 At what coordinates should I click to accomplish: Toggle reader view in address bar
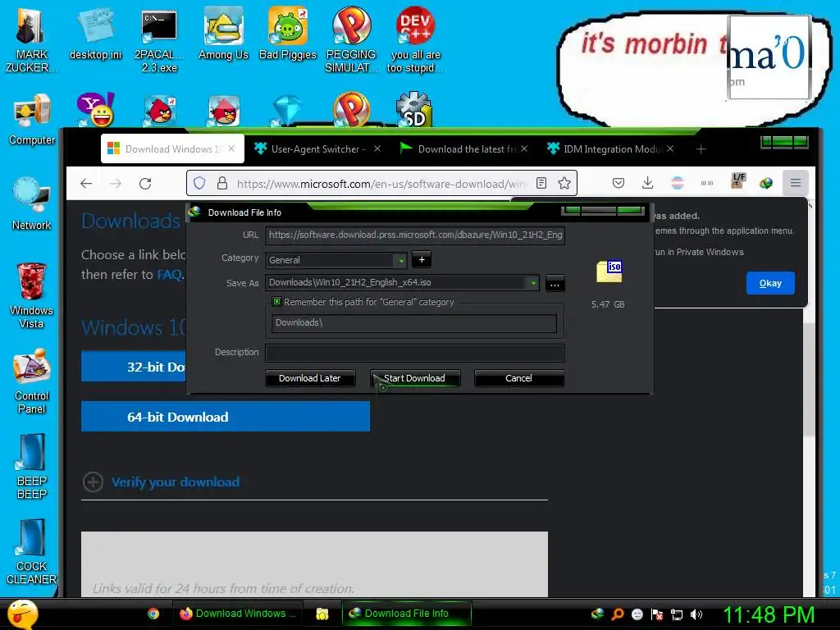pyautogui.click(x=541, y=183)
